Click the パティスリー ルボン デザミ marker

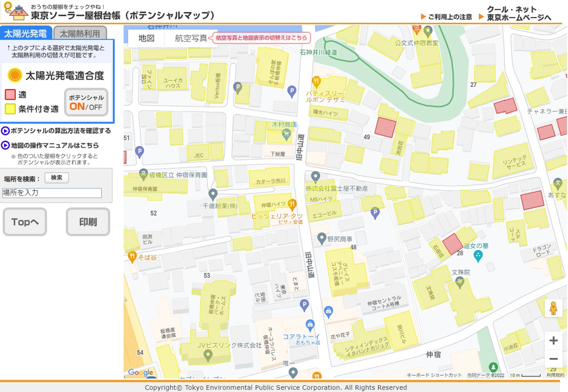316,82
